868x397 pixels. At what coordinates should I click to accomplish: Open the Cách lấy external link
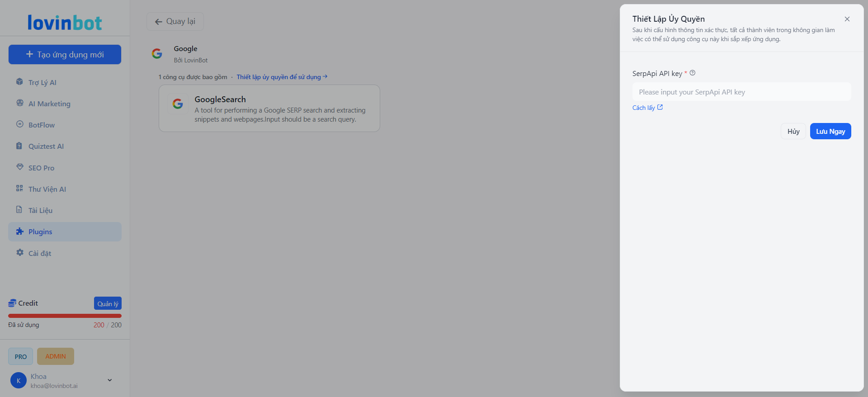(647, 108)
